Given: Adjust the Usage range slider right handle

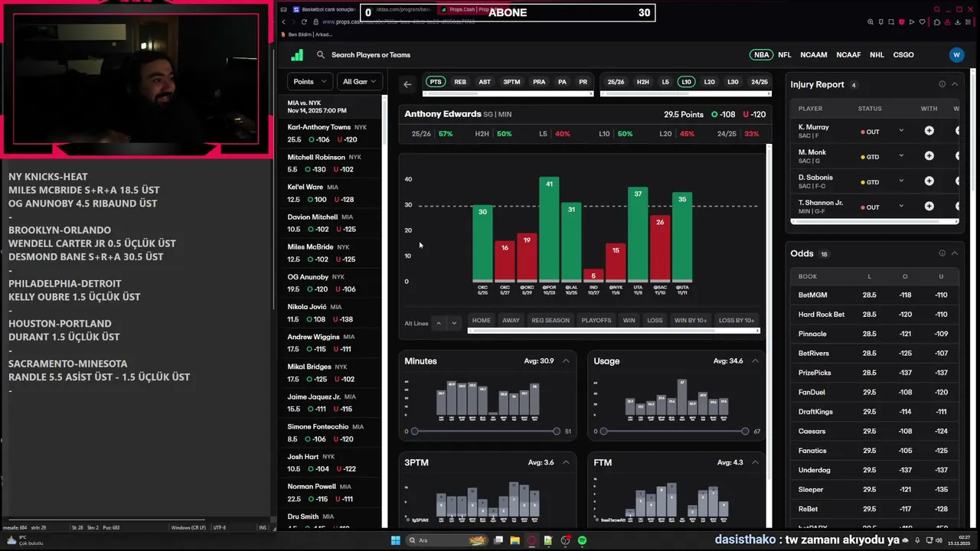Looking at the screenshot, I should [x=745, y=432].
